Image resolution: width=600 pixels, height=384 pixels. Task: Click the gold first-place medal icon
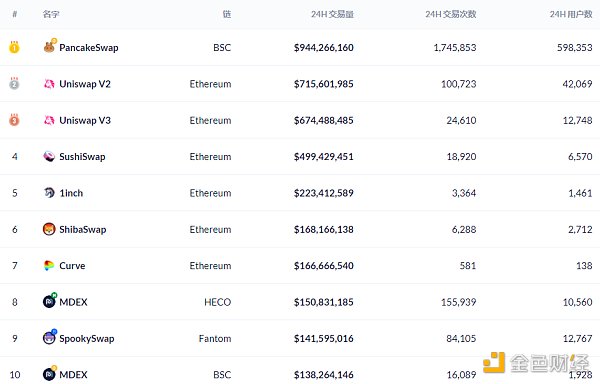[14, 47]
